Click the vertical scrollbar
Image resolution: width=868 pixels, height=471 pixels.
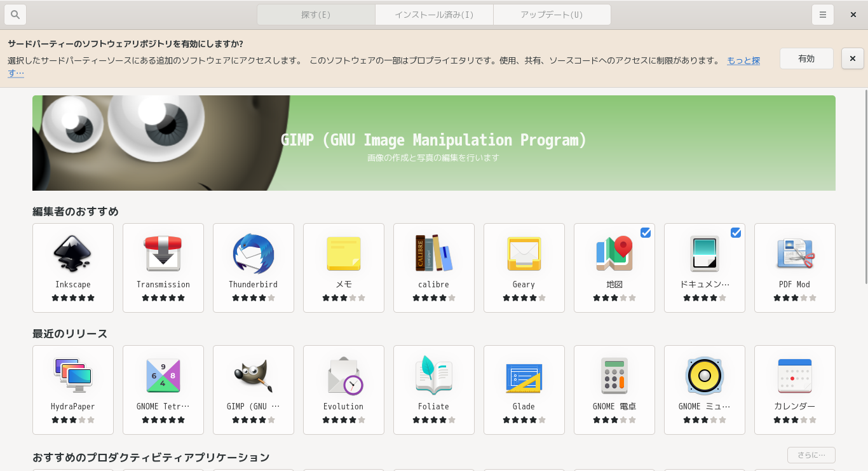(x=865, y=186)
